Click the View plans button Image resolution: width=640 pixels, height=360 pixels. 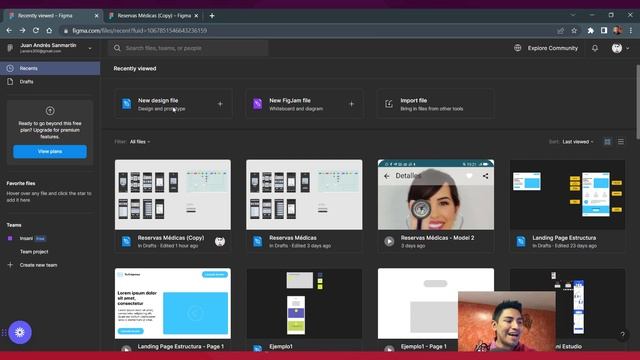point(50,151)
